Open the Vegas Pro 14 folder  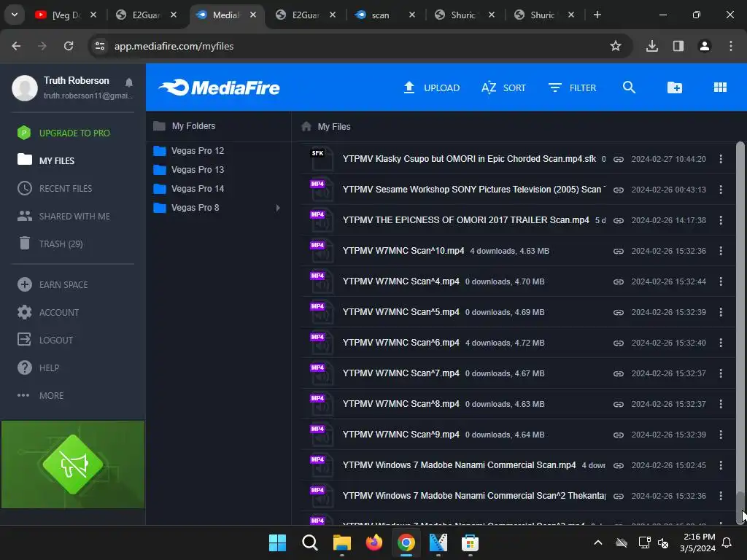click(189, 189)
